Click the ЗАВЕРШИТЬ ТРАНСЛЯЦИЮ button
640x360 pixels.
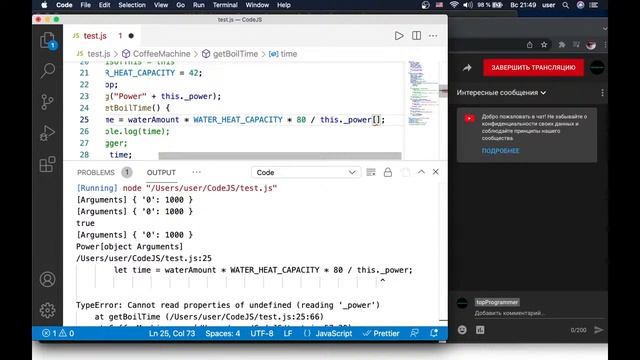533,68
